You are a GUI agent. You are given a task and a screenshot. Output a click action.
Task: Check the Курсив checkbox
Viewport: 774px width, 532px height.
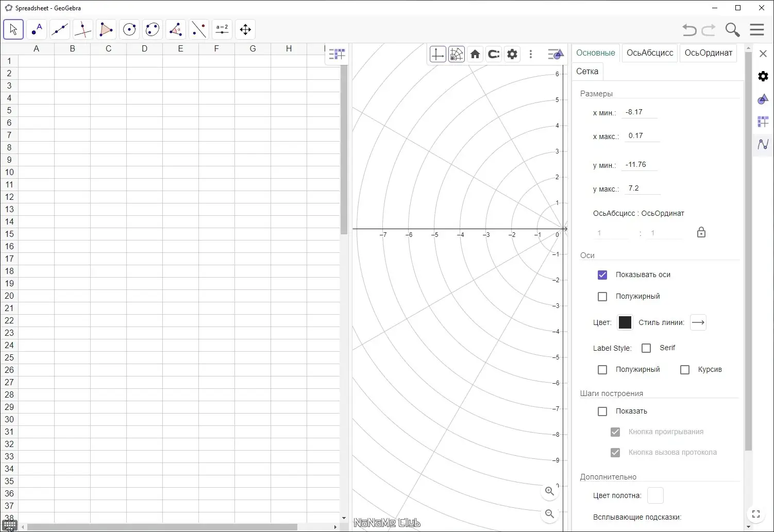tap(685, 370)
